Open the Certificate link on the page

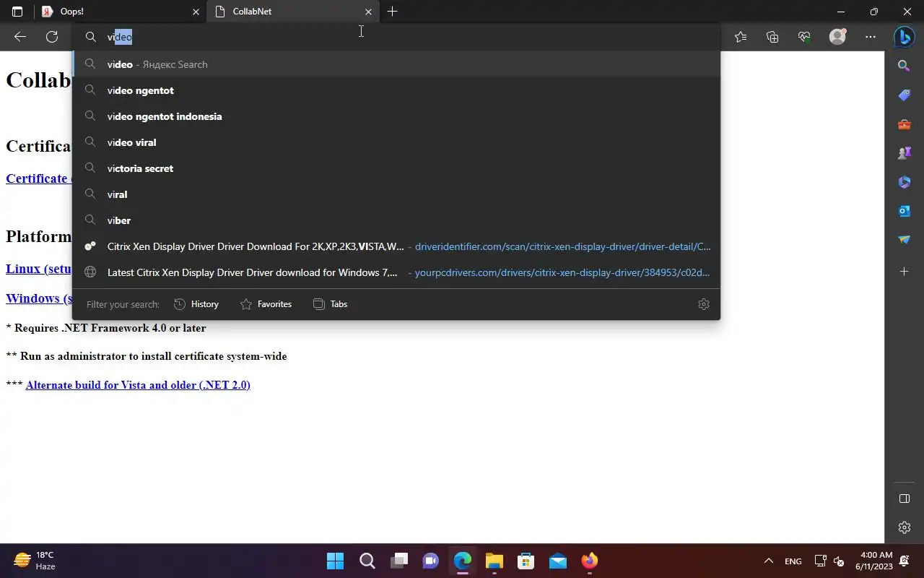39,178
